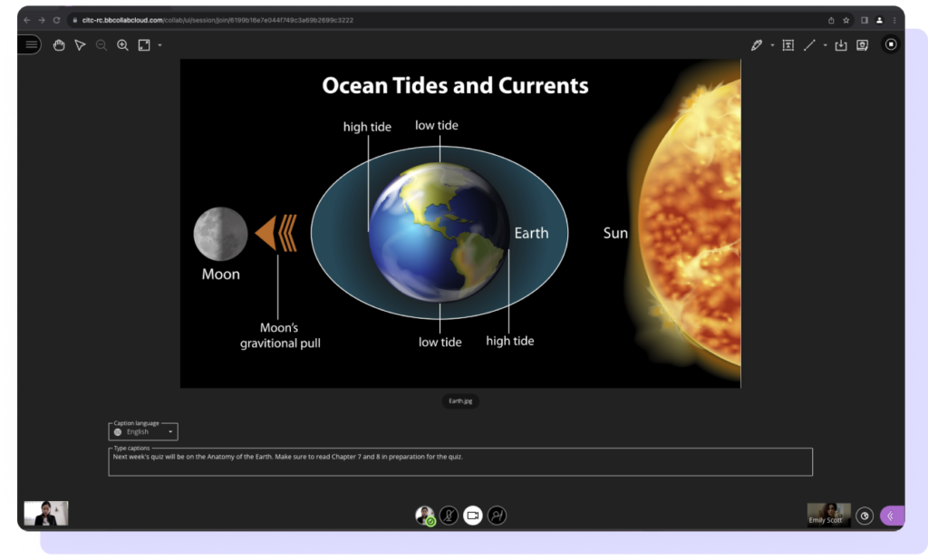Image resolution: width=928 pixels, height=560 pixels.
Task: Select the line shape tool
Action: click(810, 45)
